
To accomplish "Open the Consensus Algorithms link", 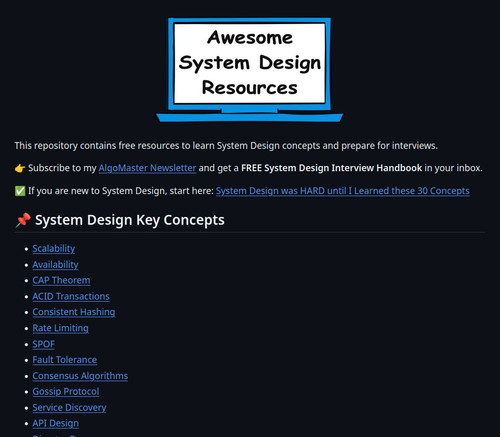I will point(80,376).
